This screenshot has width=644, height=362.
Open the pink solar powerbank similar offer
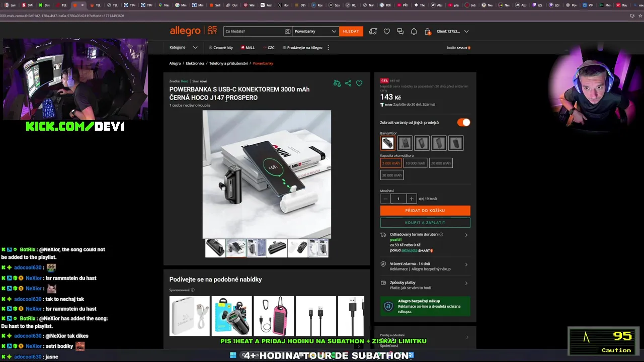click(x=274, y=316)
